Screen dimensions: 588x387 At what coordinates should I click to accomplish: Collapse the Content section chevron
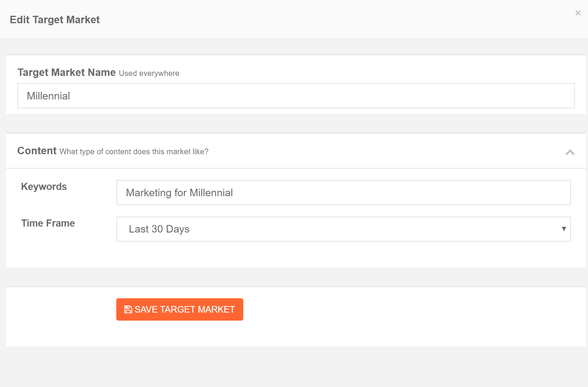click(x=570, y=152)
